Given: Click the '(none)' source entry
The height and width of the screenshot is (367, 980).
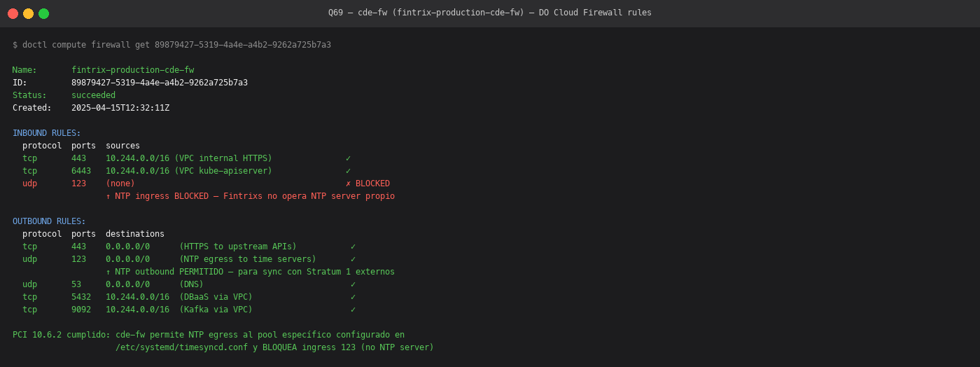Looking at the screenshot, I should pyautogui.click(x=120, y=183).
